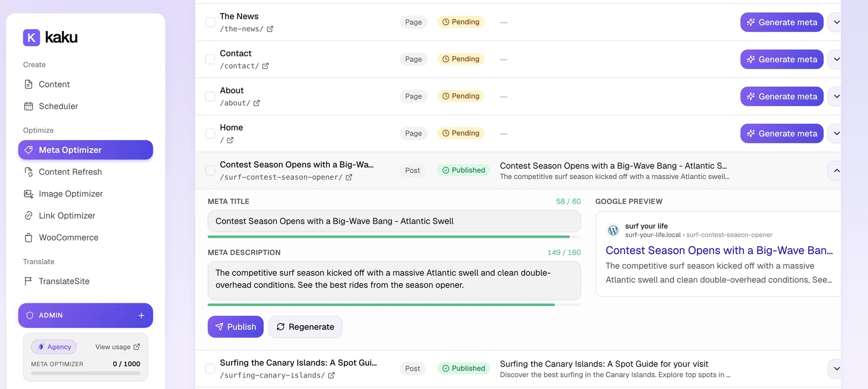Select Surfing the Canary Islands row checkbox
Viewport: 868px width, 389px height.
pos(210,368)
